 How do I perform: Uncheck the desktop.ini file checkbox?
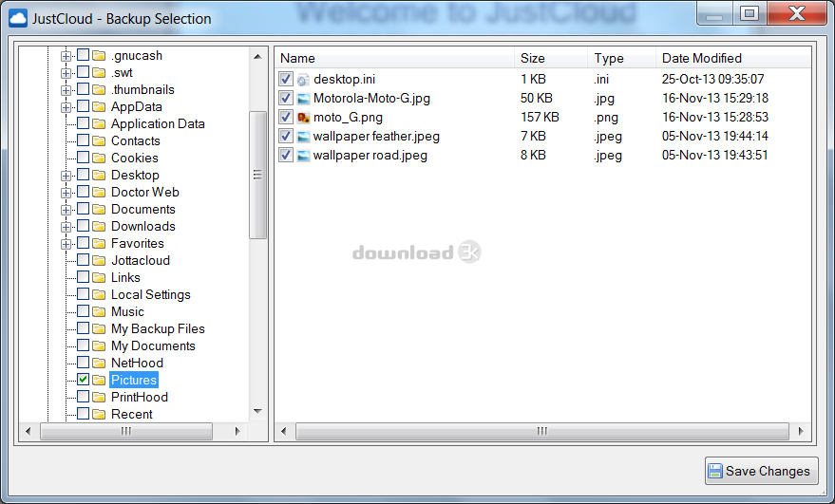click(x=286, y=80)
